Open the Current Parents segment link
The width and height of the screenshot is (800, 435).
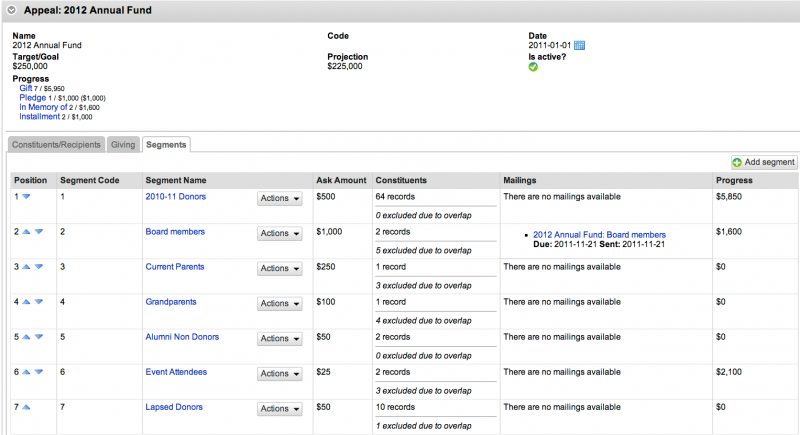(x=174, y=267)
